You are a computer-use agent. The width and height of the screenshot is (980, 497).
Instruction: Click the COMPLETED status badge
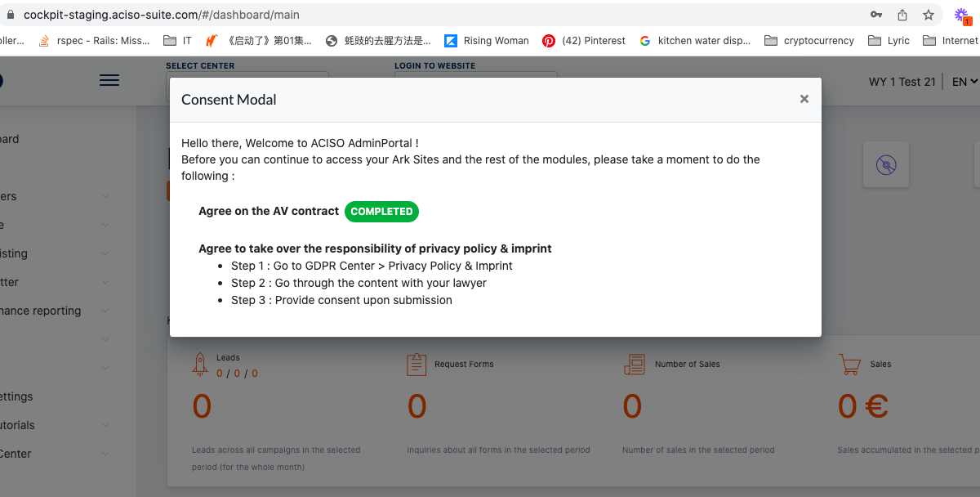tap(381, 212)
